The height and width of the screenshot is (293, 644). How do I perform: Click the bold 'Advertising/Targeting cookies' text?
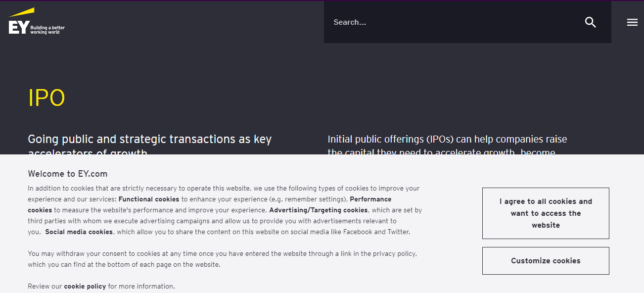(x=318, y=210)
